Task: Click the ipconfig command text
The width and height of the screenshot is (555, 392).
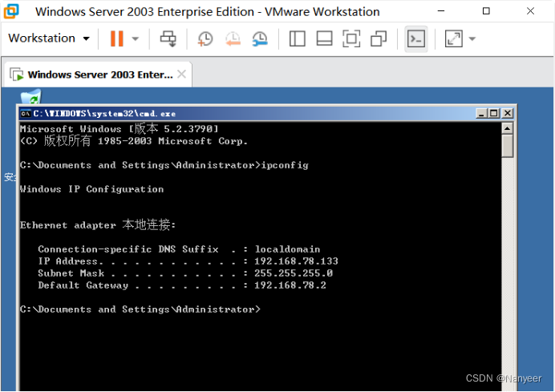Action: click(x=285, y=165)
